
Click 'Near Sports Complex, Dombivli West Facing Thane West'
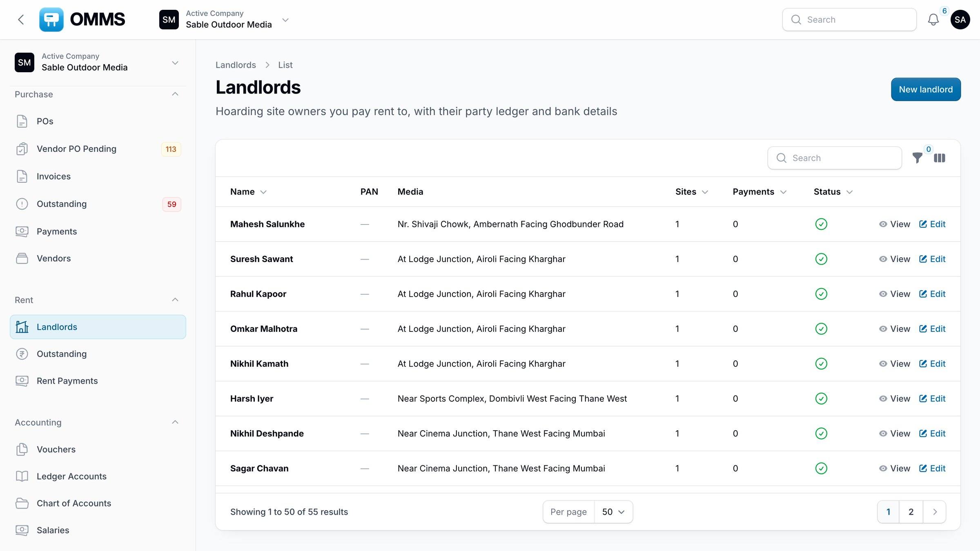click(x=512, y=398)
